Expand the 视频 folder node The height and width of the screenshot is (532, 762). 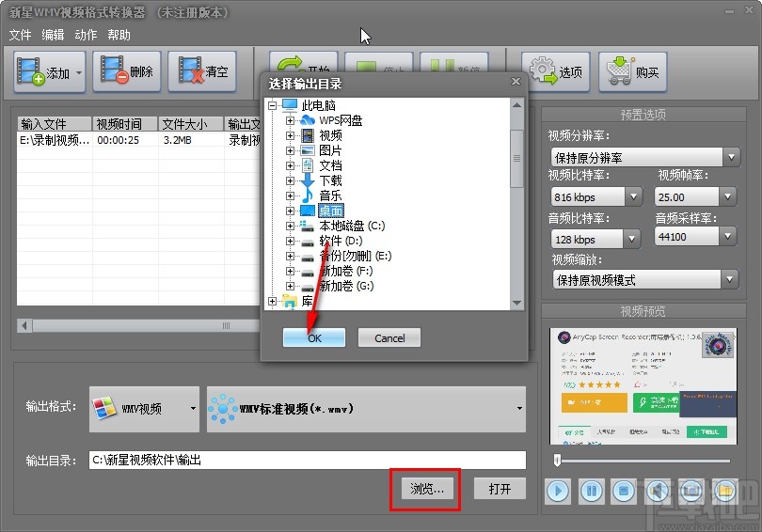point(290,135)
